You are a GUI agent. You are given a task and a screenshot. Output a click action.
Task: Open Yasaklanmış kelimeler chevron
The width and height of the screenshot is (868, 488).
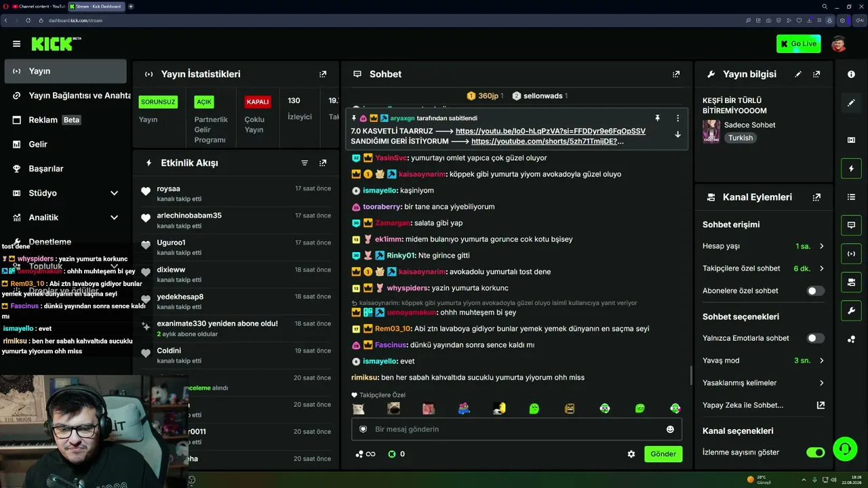coord(821,383)
